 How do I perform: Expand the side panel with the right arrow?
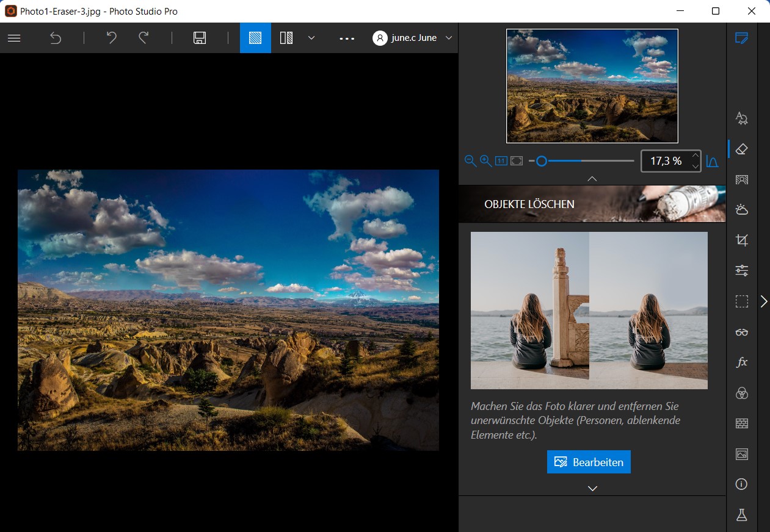click(x=764, y=301)
